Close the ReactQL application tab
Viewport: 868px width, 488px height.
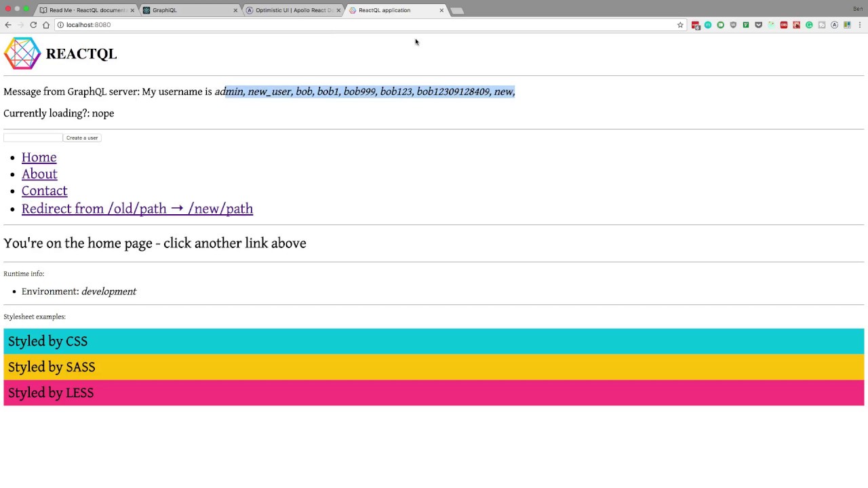[x=441, y=10]
